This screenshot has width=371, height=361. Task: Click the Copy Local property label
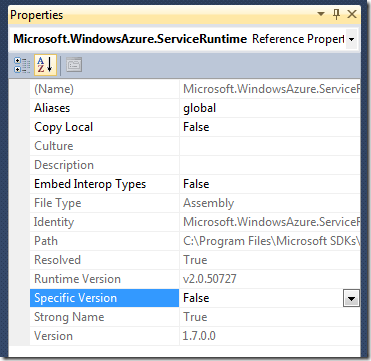pyautogui.click(x=63, y=127)
